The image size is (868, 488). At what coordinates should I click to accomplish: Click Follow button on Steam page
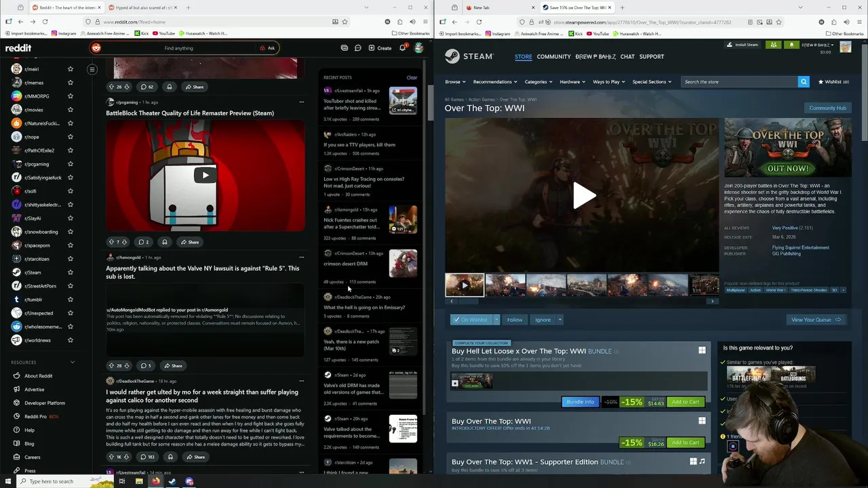515,319
